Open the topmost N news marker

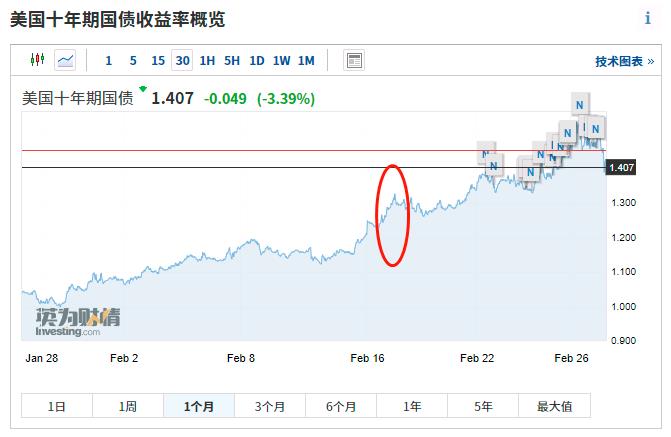[579, 100]
